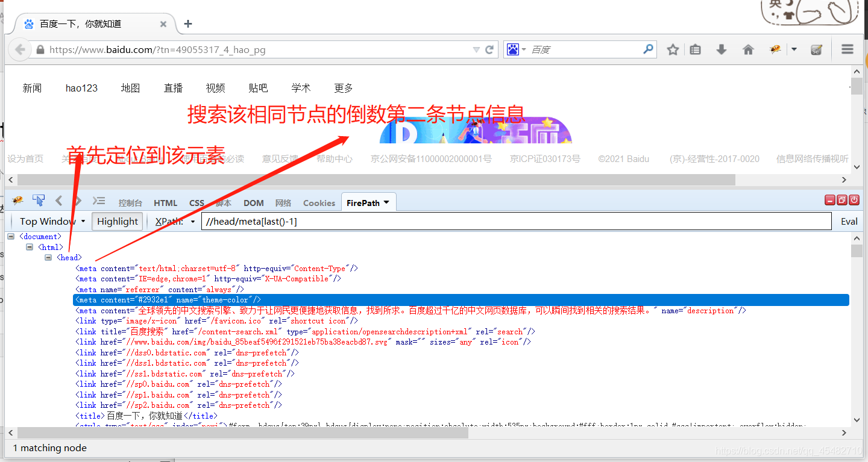Screen dimensions: 868x462
Task: Select the link href="//sp0.baidu.com" node
Action: 178,384
